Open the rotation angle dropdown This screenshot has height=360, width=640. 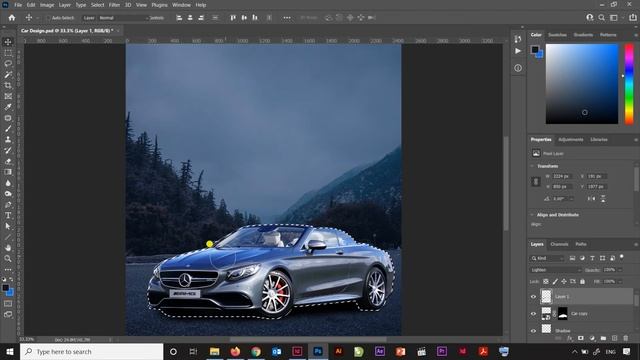pyautogui.click(x=571, y=199)
